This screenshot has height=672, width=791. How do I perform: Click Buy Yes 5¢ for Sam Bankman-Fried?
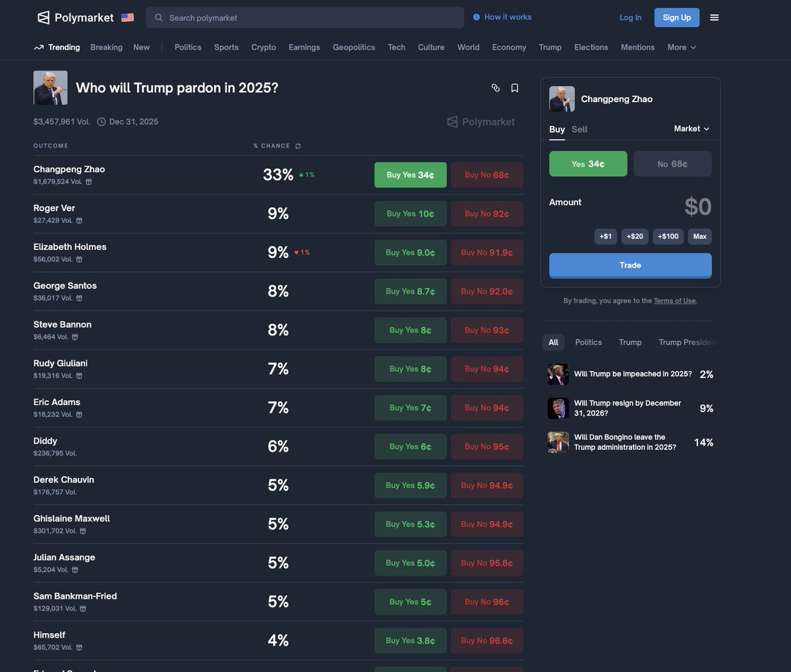pyautogui.click(x=411, y=601)
